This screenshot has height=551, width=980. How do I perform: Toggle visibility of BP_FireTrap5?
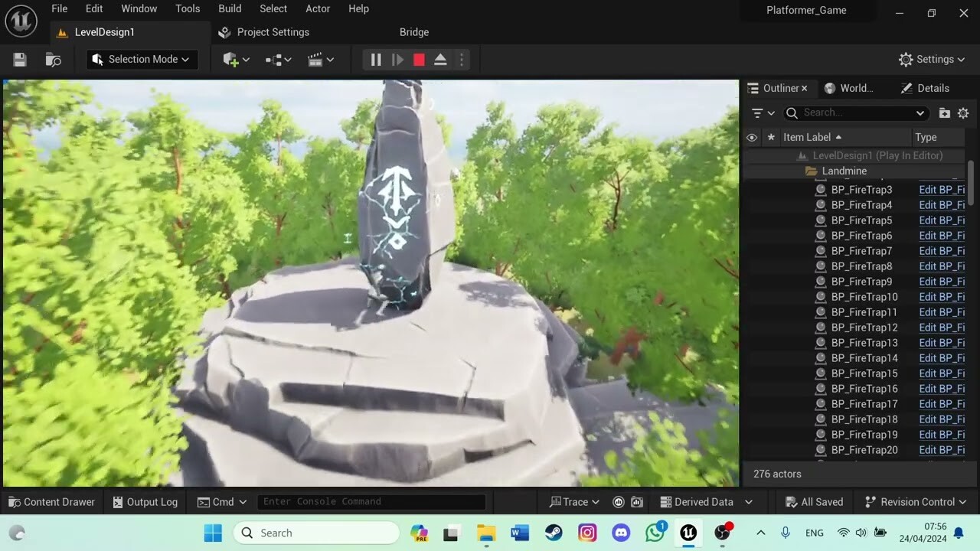[x=751, y=220]
